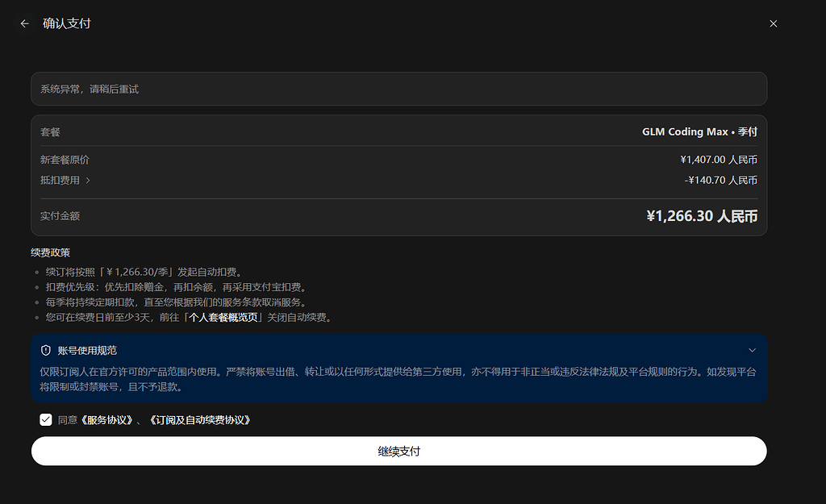Screen dimensions: 826x504
Task: Click the GLM Coding Max • 季付 plan name
Action: (x=699, y=131)
